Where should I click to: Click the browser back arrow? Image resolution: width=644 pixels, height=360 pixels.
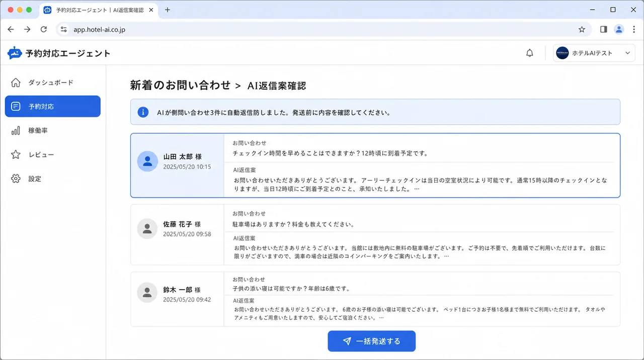pyautogui.click(x=11, y=30)
